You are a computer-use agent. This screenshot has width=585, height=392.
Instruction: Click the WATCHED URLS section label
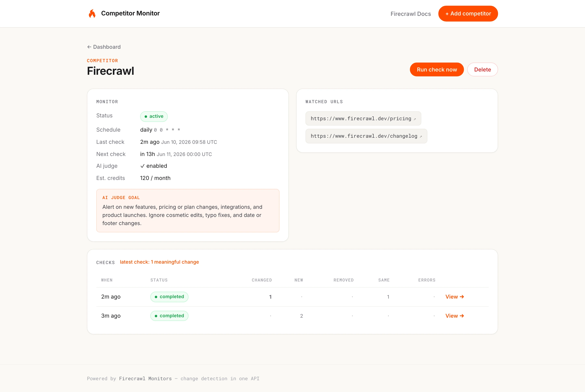coord(324,102)
